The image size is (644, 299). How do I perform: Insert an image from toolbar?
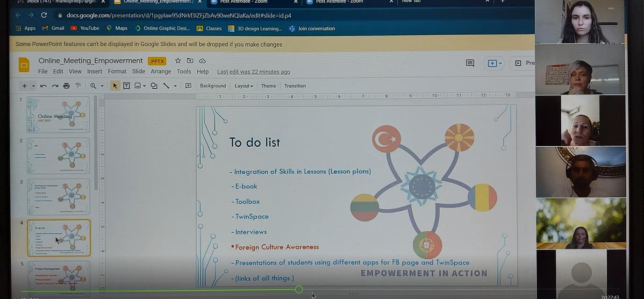(138, 86)
